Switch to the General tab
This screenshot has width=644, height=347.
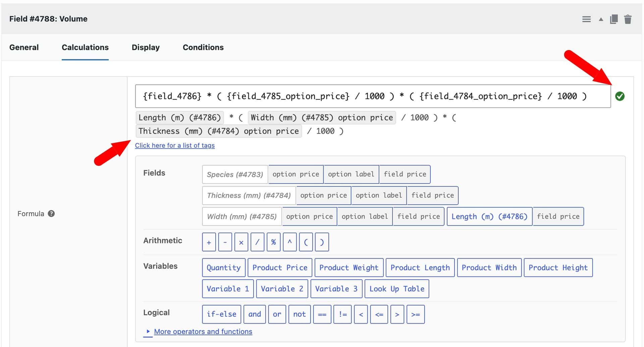(24, 47)
